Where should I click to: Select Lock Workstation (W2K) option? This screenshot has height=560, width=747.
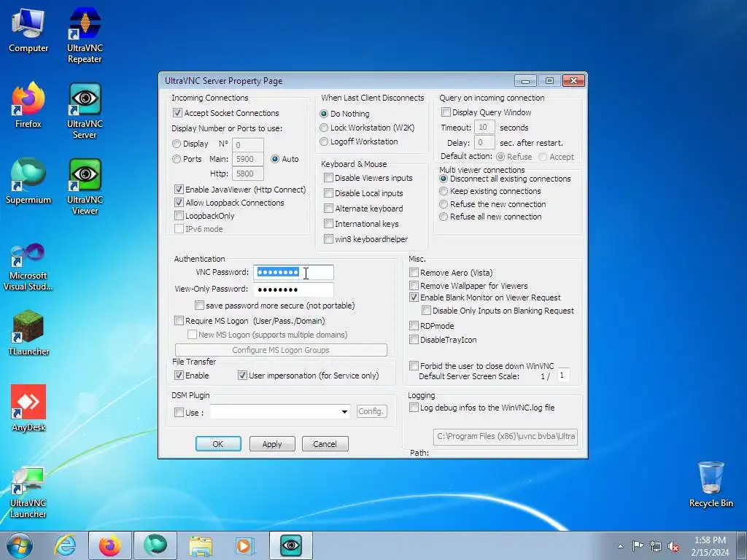coord(324,128)
